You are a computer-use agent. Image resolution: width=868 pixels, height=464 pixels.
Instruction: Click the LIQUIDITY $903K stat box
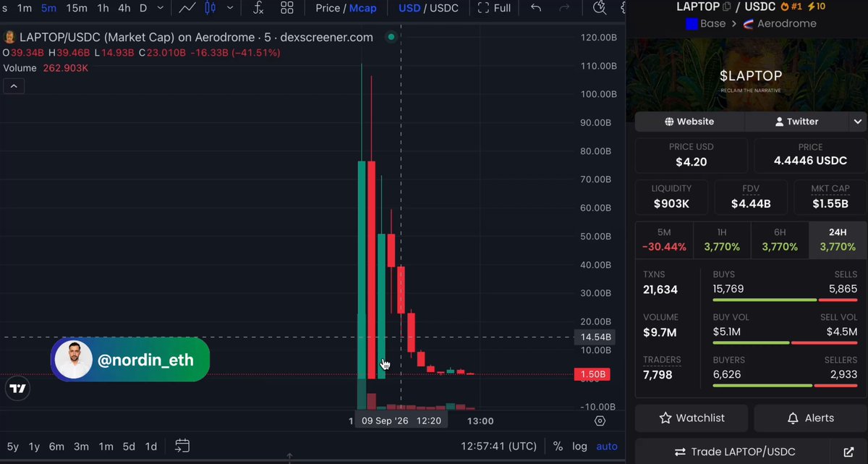671,197
